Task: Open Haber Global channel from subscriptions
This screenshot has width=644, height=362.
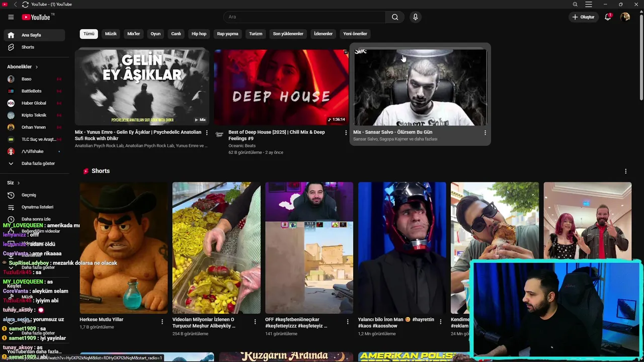Action: point(35,103)
